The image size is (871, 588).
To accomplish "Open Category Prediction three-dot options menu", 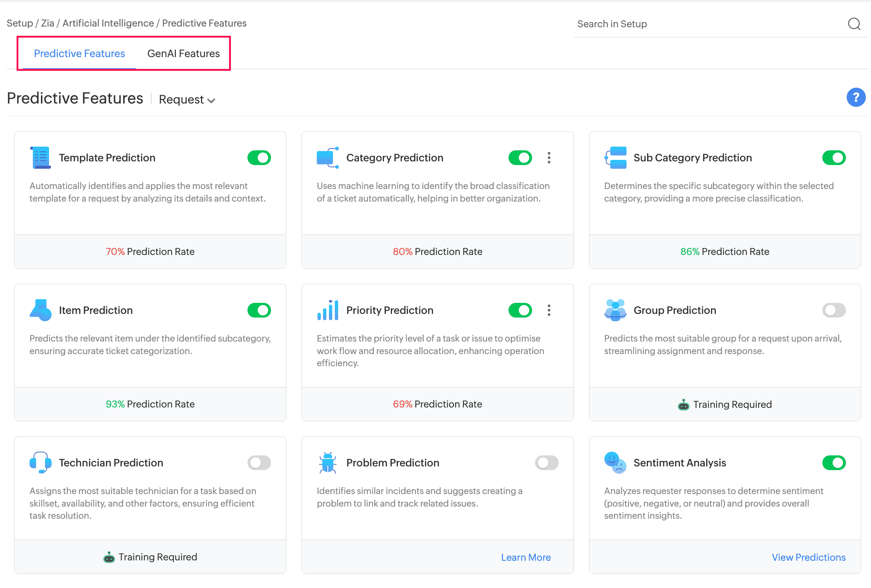I will click(x=549, y=158).
